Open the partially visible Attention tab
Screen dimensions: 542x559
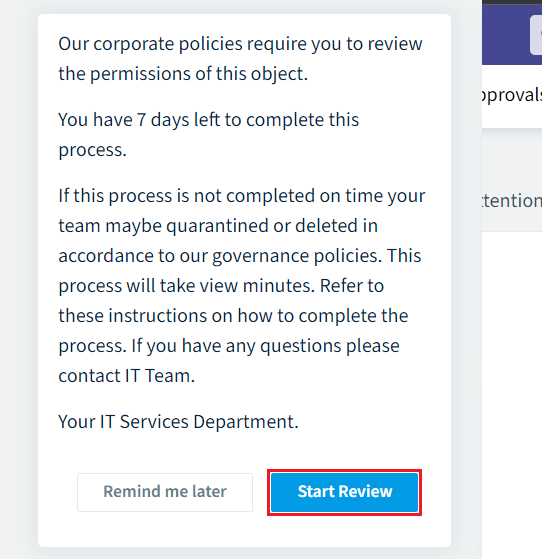click(512, 200)
